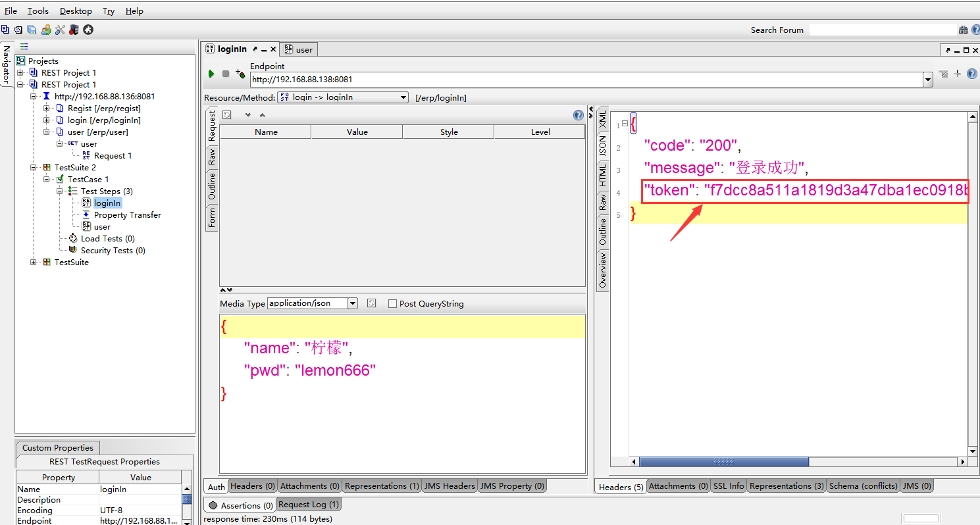Image resolution: width=980 pixels, height=525 pixels.
Task: Click the plus icon right of the Endpoint field
Action: tap(958, 74)
